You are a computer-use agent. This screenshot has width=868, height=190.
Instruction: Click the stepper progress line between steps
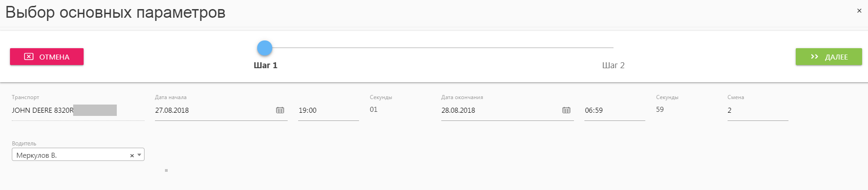click(x=443, y=47)
